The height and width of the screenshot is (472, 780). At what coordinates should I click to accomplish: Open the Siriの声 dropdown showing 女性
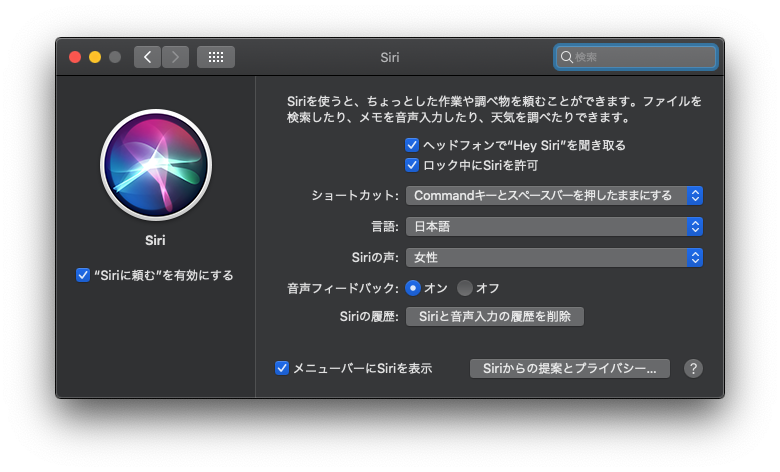click(554, 258)
